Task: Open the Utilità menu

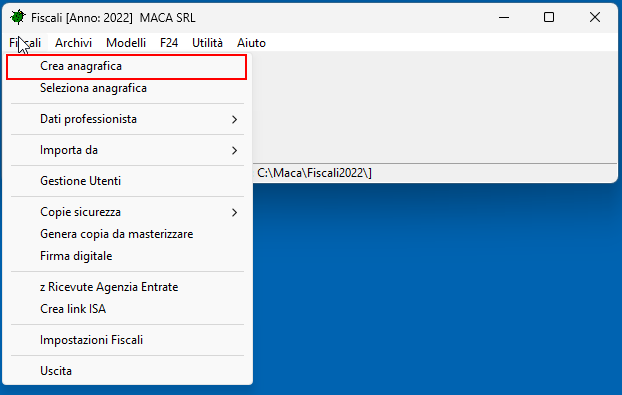Action: pyautogui.click(x=207, y=43)
